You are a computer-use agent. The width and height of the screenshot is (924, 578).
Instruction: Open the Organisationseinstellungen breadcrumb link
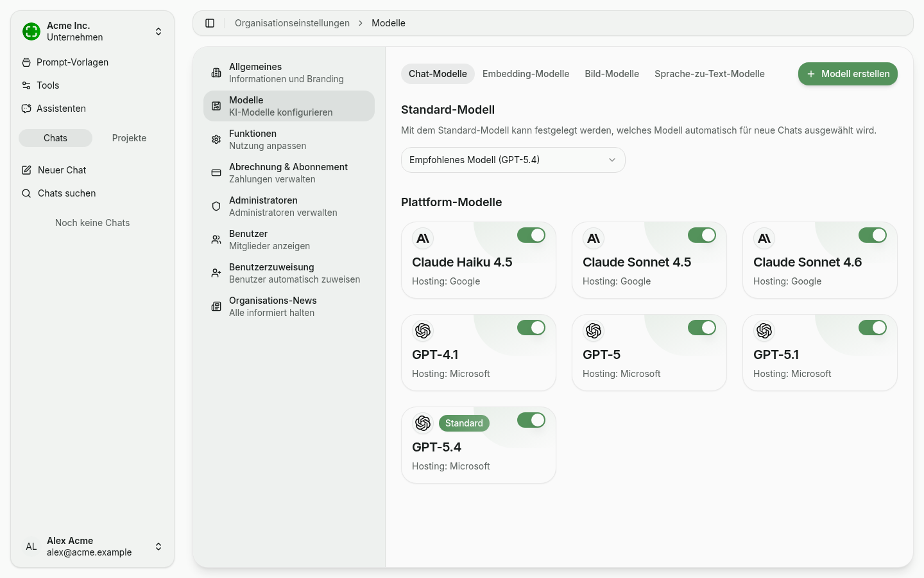tap(292, 23)
